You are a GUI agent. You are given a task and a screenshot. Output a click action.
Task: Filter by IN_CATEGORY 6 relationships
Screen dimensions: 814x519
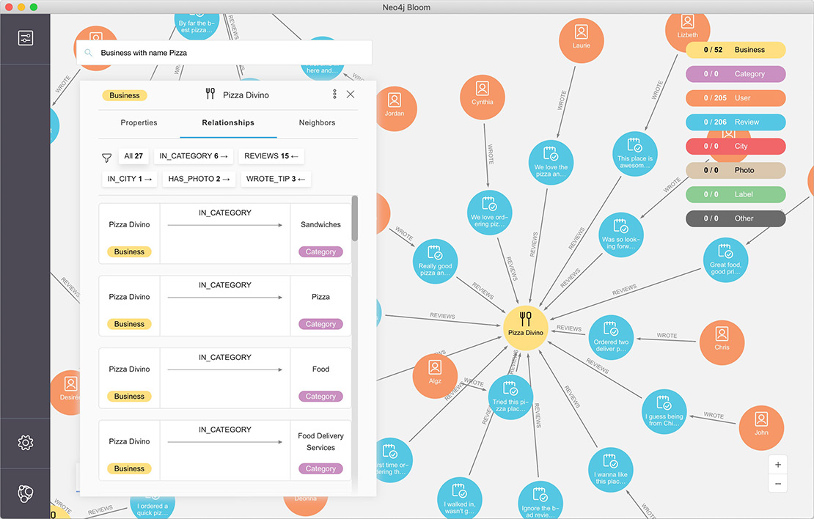coord(193,156)
